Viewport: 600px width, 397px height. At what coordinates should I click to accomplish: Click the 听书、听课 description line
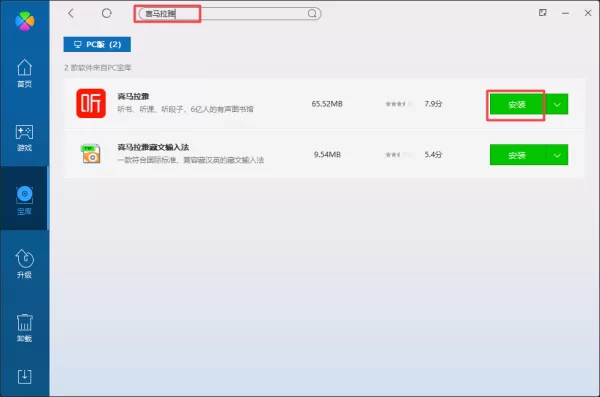(185, 109)
